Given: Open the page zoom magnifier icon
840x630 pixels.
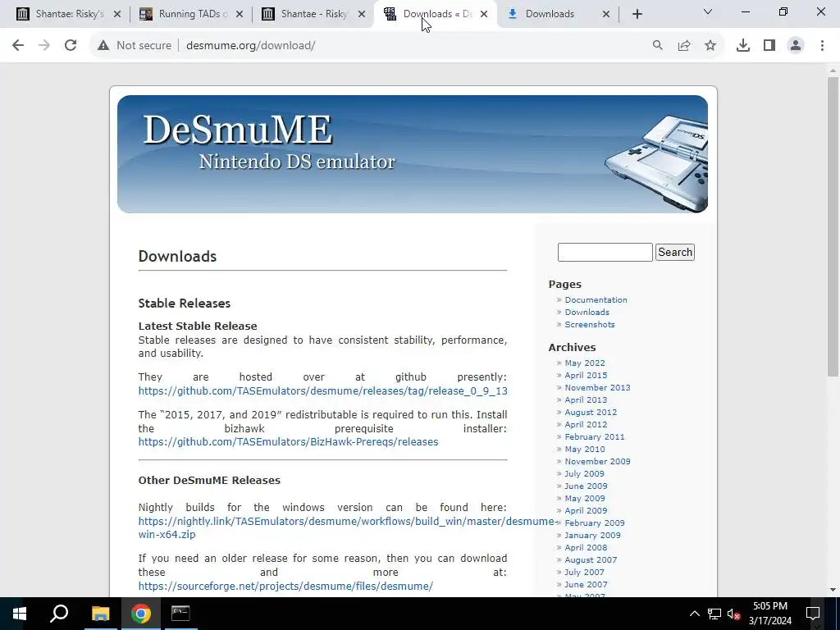Looking at the screenshot, I should (657, 46).
